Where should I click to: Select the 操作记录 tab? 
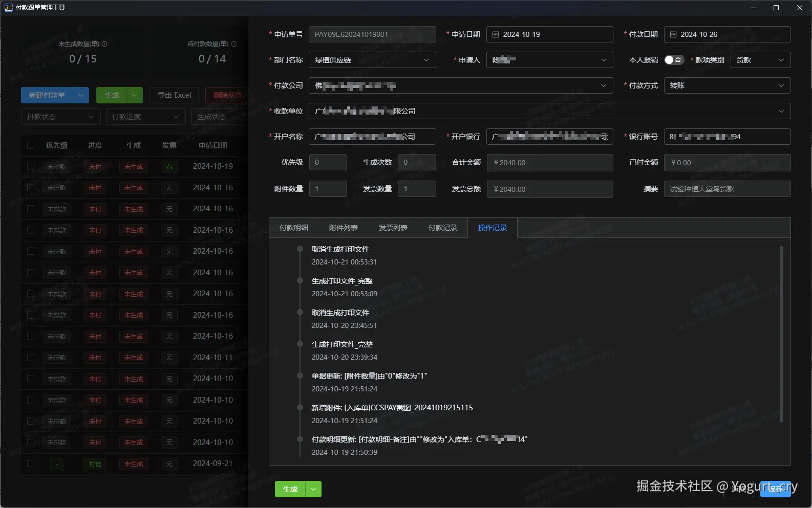click(x=493, y=228)
